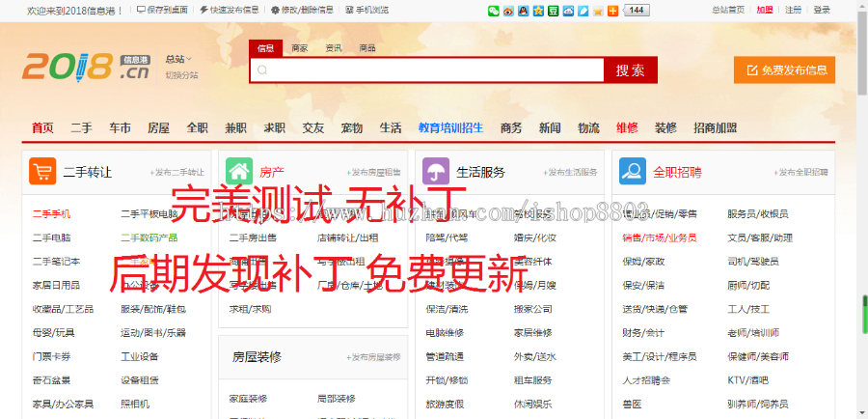Open 招商加盟 navigation item
The image size is (868, 419).
click(x=716, y=128)
